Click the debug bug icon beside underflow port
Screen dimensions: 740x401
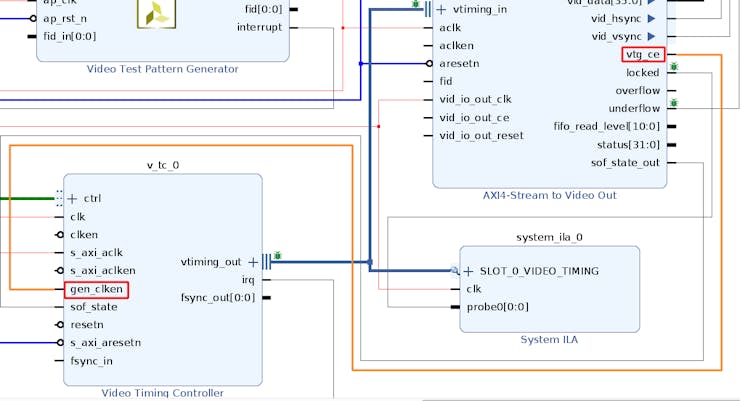click(674, 102)
